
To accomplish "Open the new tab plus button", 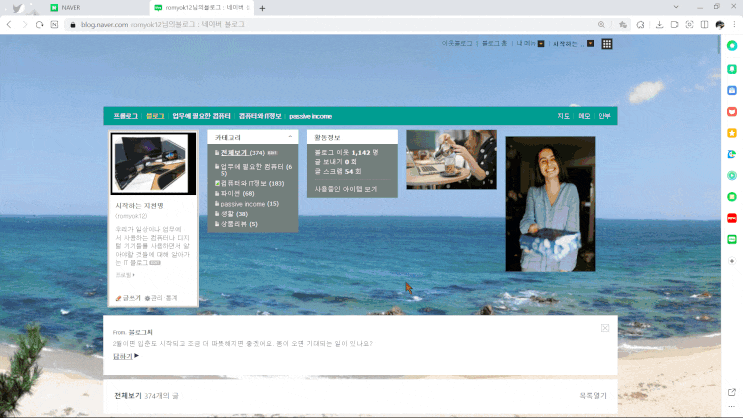I will pos(262,8).
